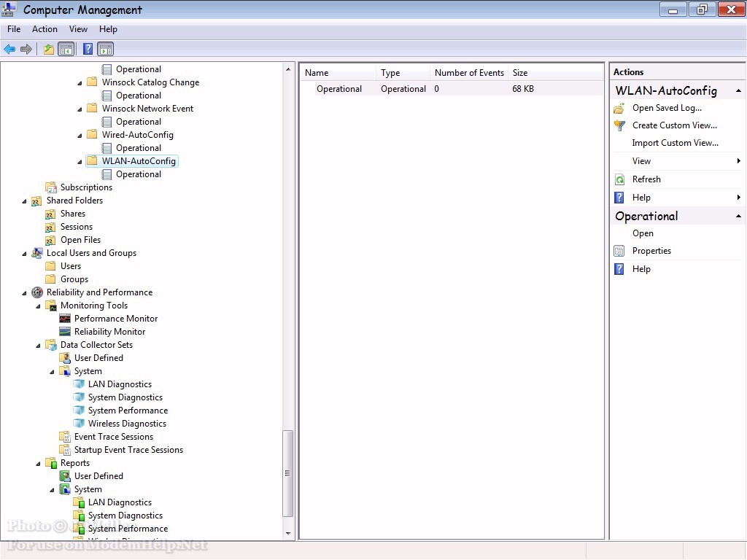Click the Properties action link

click(x=651, y=251)
